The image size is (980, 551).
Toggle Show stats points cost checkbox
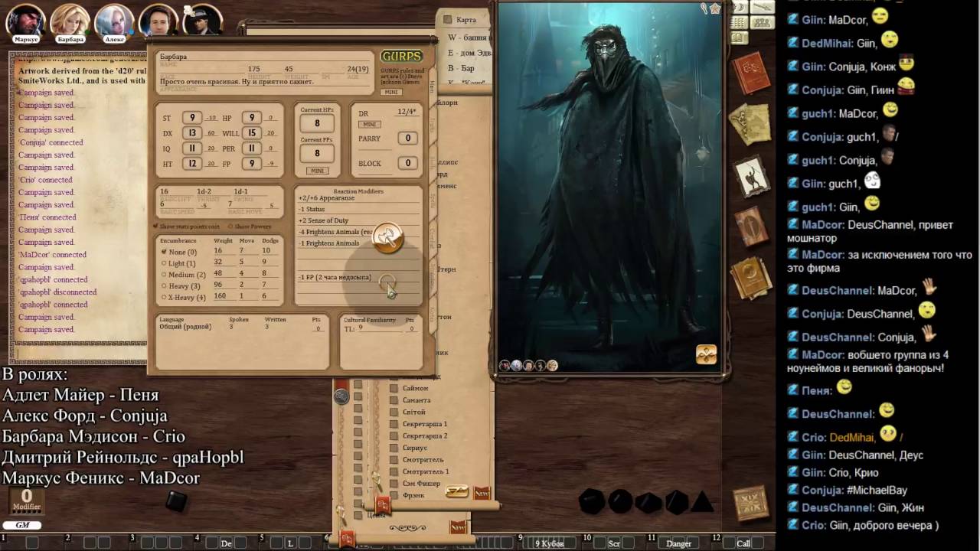click(x=156, y=227)
